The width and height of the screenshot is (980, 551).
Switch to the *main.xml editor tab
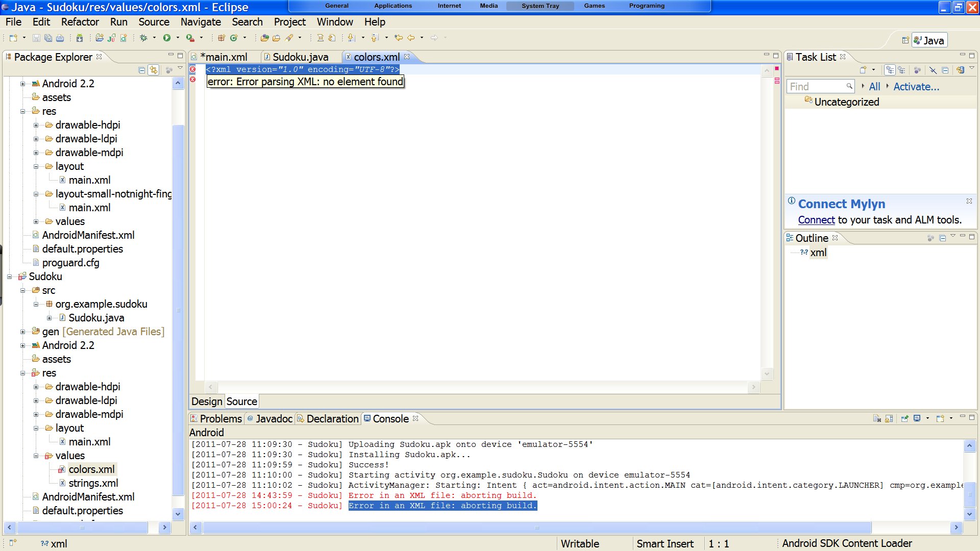[224, 57]
